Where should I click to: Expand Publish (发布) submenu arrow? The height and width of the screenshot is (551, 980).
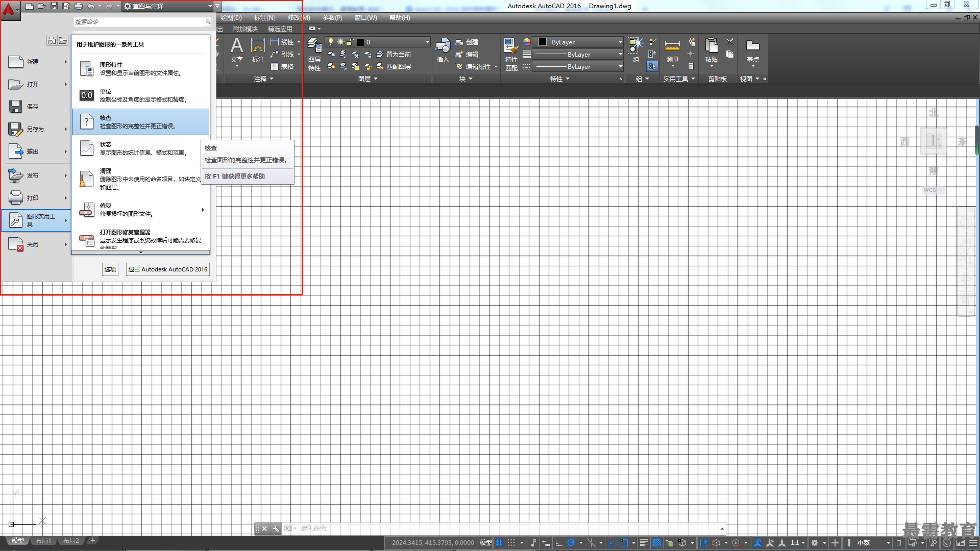coord(66,176)
